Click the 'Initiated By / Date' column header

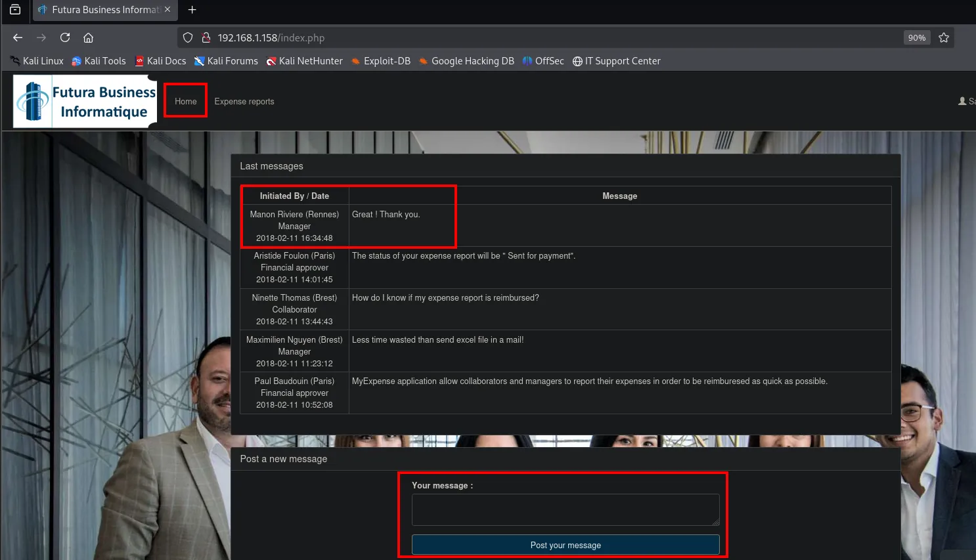pos(294,196)
